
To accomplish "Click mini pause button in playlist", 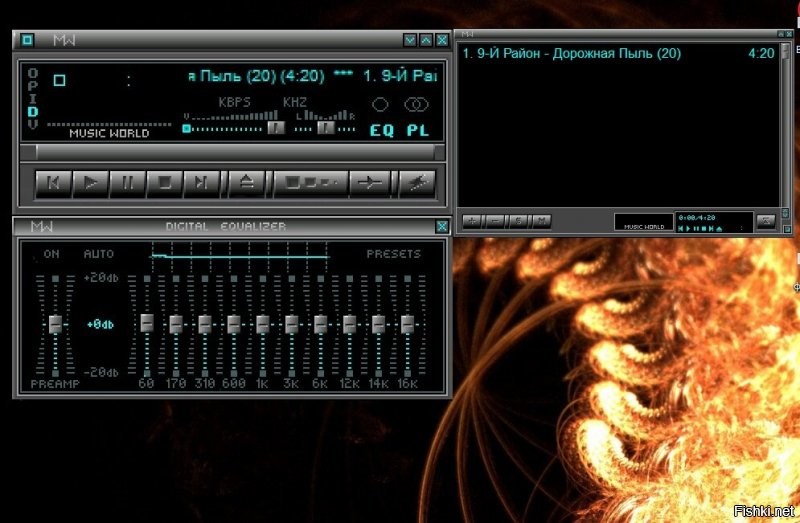I will [x=696, y=229].
